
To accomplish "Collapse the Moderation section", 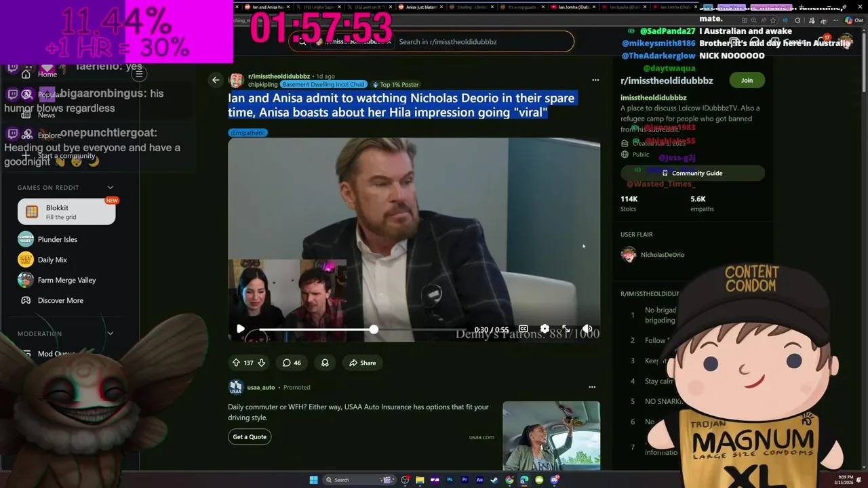I will pos(111,333).
